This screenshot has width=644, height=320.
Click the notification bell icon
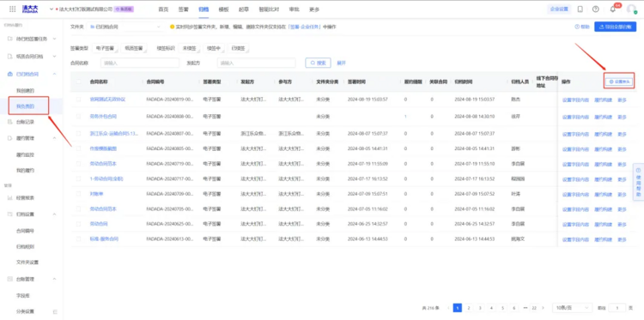tap(612, 9)
